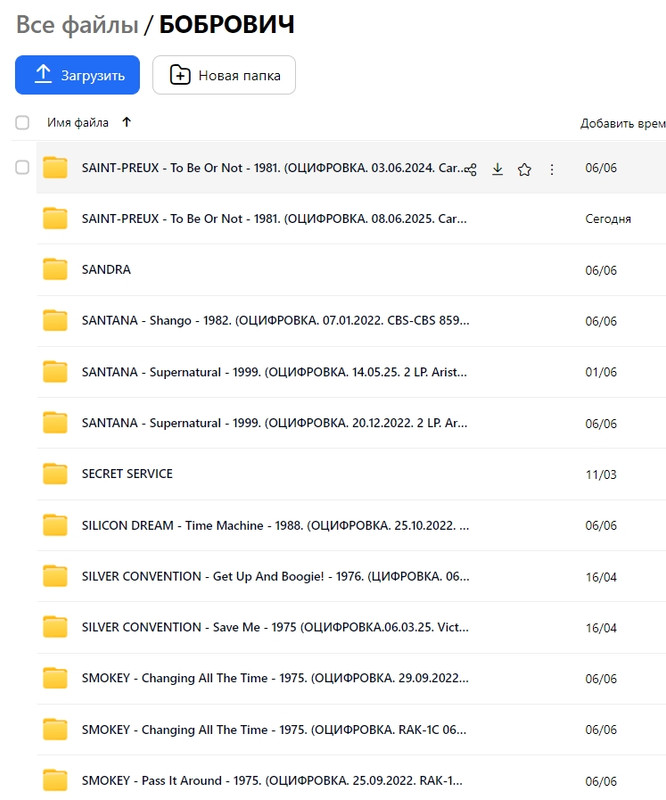The width and height of the screenshot is (666, 800).
Task: Click folder icon of SAINT-PREUX 08.06.2025 row
Action: click(55, 218)
